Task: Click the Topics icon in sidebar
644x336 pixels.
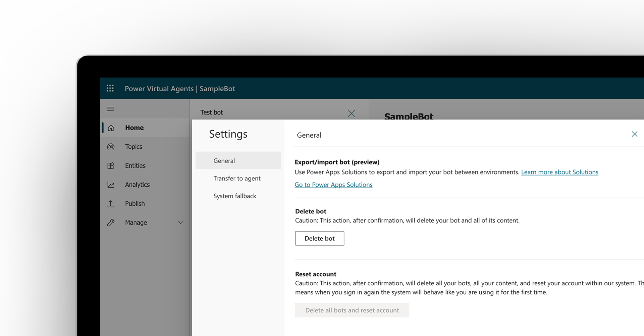Action: coord(111,147)
